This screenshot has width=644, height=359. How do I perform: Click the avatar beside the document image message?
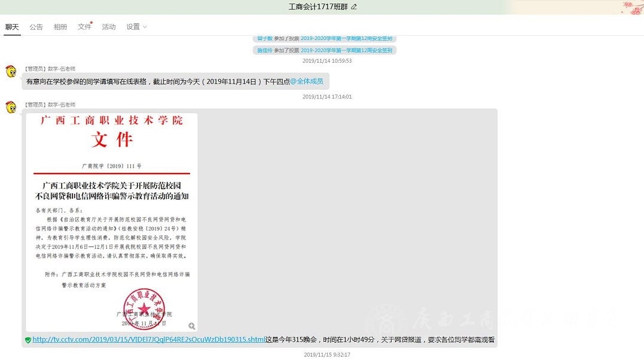click(x=11, y=107)
